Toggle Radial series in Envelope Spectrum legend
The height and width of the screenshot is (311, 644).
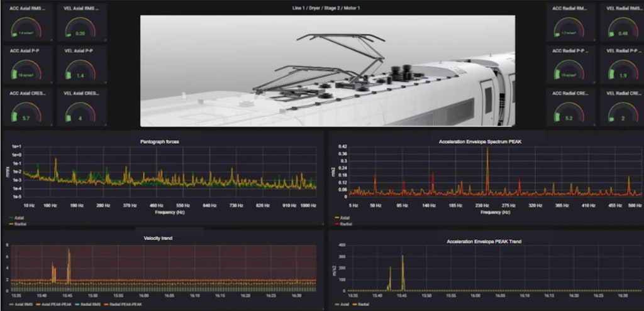click(343, 224)
